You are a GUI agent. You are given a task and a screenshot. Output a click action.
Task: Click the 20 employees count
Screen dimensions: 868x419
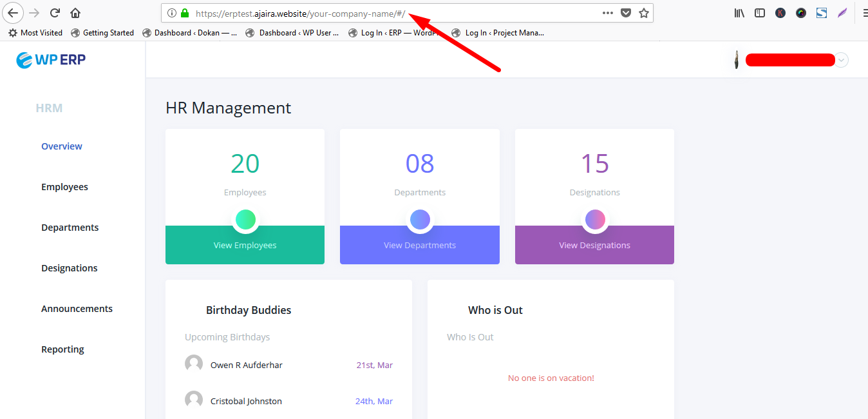245,164
